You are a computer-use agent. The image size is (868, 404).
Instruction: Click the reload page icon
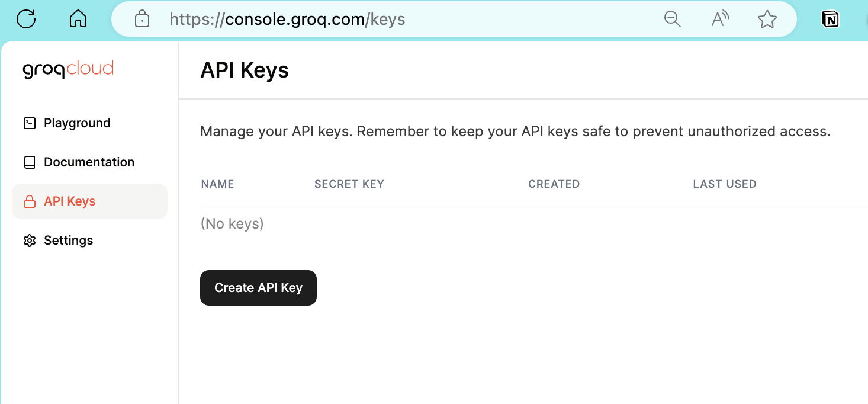click(26, 18)
